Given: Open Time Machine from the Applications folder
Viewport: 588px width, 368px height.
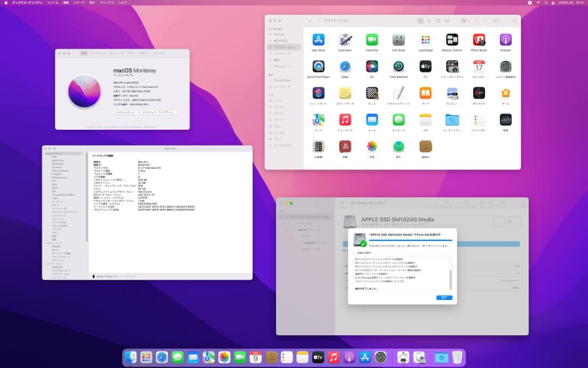Looking at the screenshot, I should (399, 67).
